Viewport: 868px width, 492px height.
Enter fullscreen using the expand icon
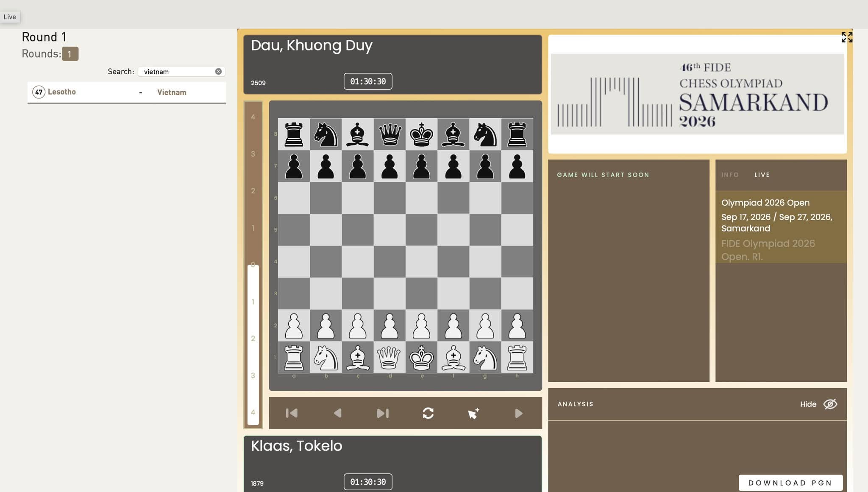coord(847,37)
